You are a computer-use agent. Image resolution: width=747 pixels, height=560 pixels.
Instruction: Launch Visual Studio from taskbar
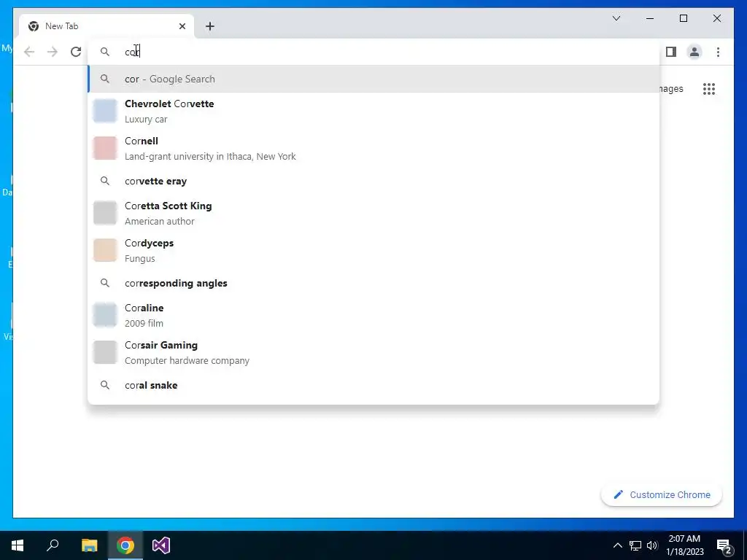161,545
